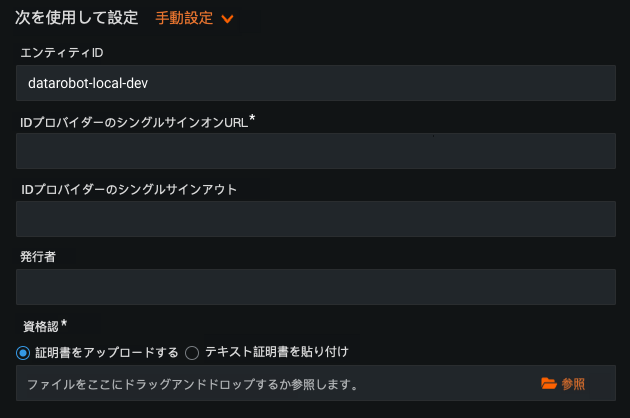Click the required asterisk after 資格認
Viewport: 630px width, 418px height.
coord(64,324)
